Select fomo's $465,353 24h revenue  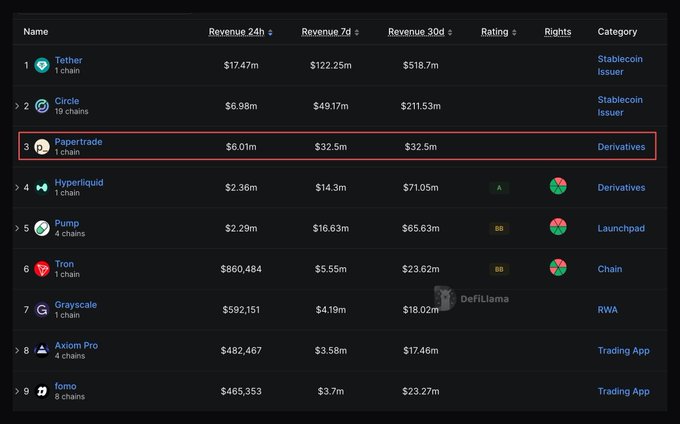click(x=241, y=391)
